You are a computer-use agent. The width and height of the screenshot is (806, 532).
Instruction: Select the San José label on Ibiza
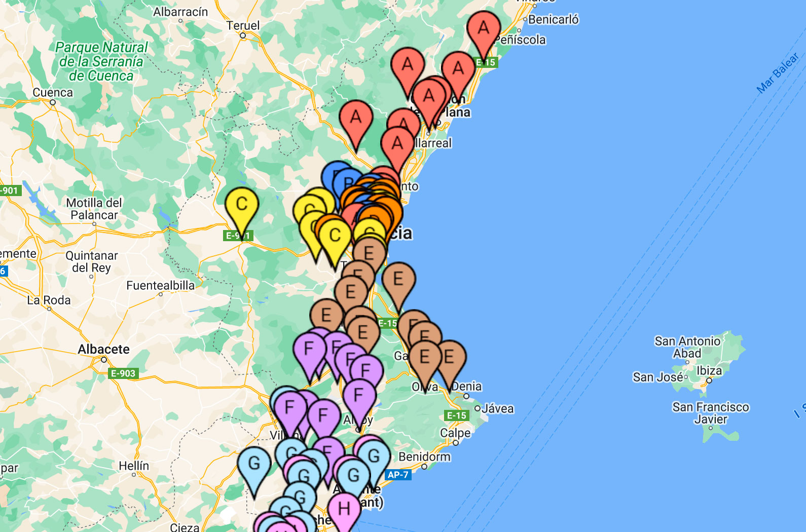pyautogui.click(x=658, y=377)
